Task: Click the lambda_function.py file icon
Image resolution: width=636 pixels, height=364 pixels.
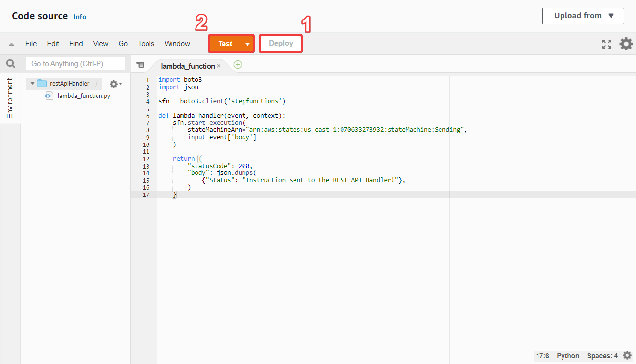Action: pyautogui.click(x=49, y=96)
